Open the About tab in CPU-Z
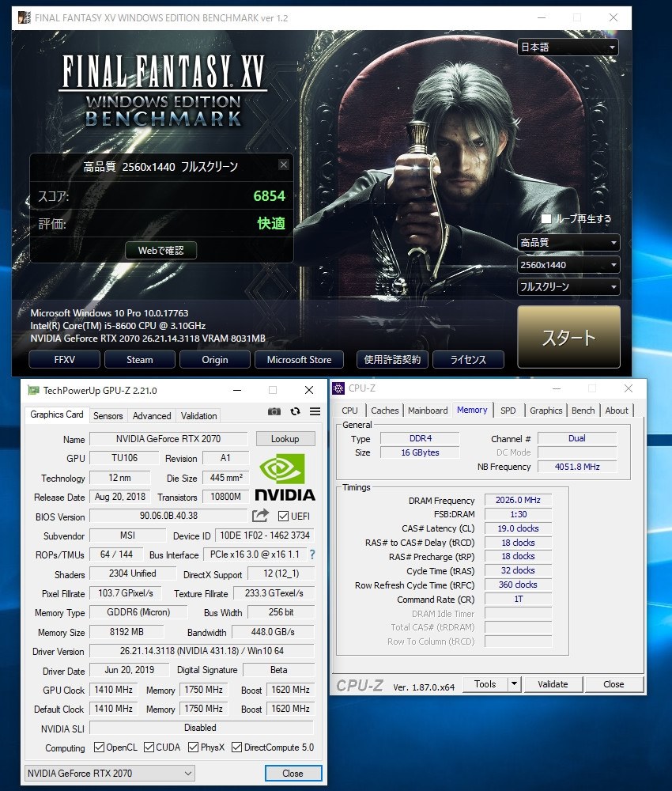672x791 pixels. [617, 410]
